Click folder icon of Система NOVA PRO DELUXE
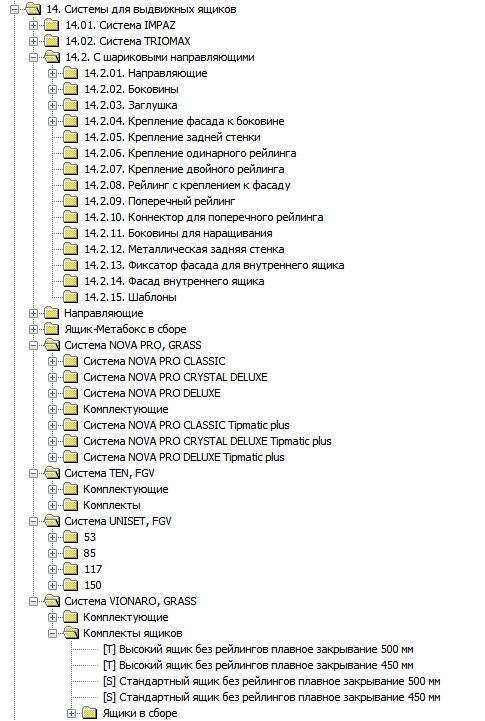This screenshot has height=721, width=485. (x=70, y=393)
